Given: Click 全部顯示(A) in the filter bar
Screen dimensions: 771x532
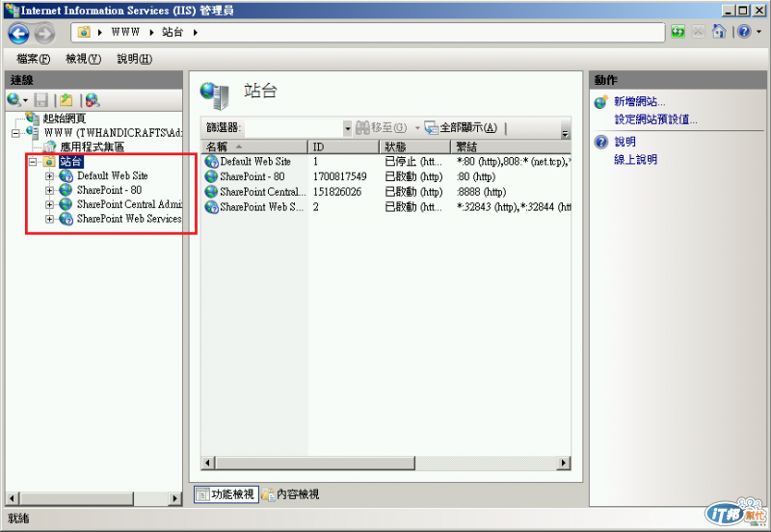Looking at the screenshot, I should coord(461,128).
